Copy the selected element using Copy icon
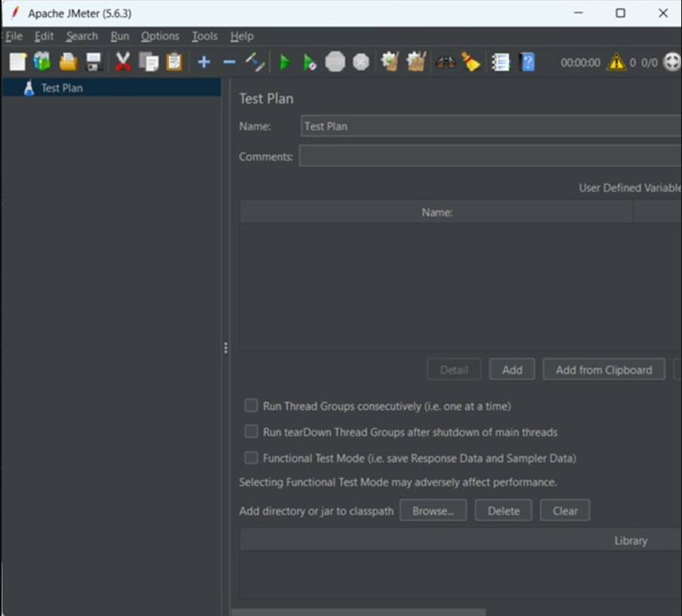 (148, 62)
